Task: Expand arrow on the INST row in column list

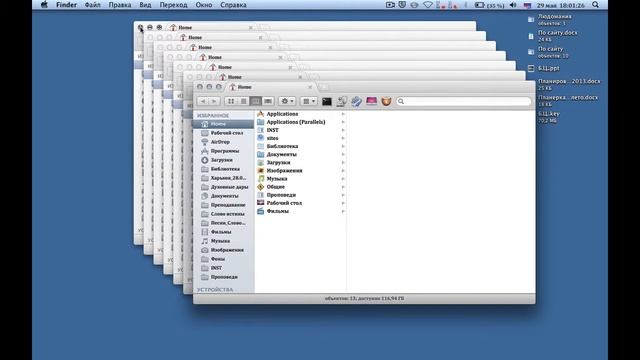Action: click(343, 130)
